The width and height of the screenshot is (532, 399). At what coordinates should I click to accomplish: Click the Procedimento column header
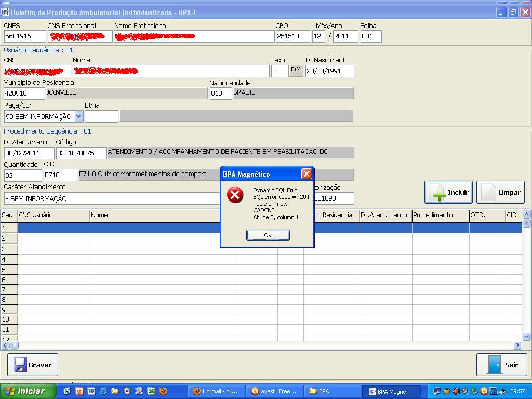point(441,215)
